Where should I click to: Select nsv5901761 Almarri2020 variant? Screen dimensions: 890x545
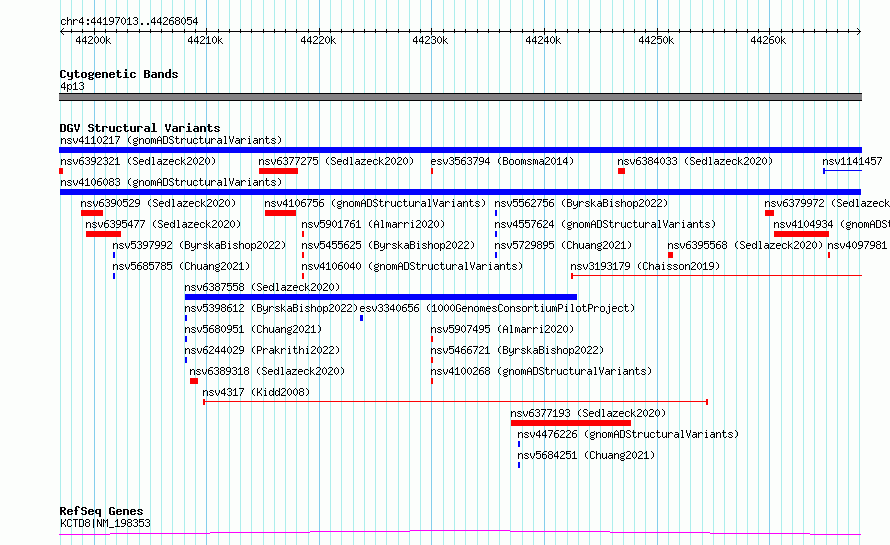click(373, 224)
